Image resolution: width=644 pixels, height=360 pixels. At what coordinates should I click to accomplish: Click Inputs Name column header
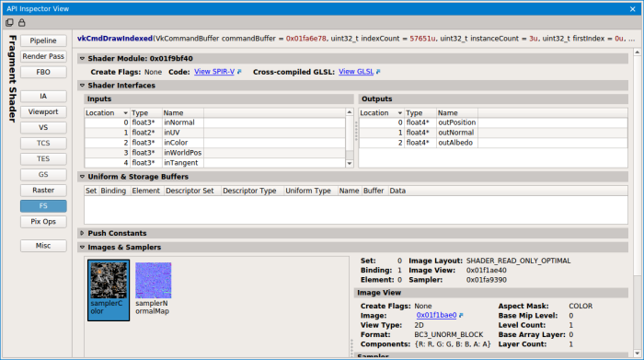[182, 112]
